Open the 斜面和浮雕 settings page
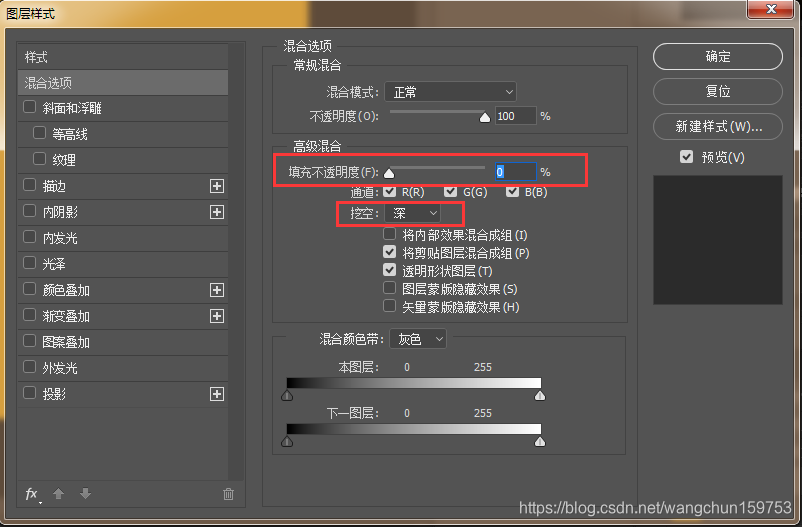 point(72,108)
